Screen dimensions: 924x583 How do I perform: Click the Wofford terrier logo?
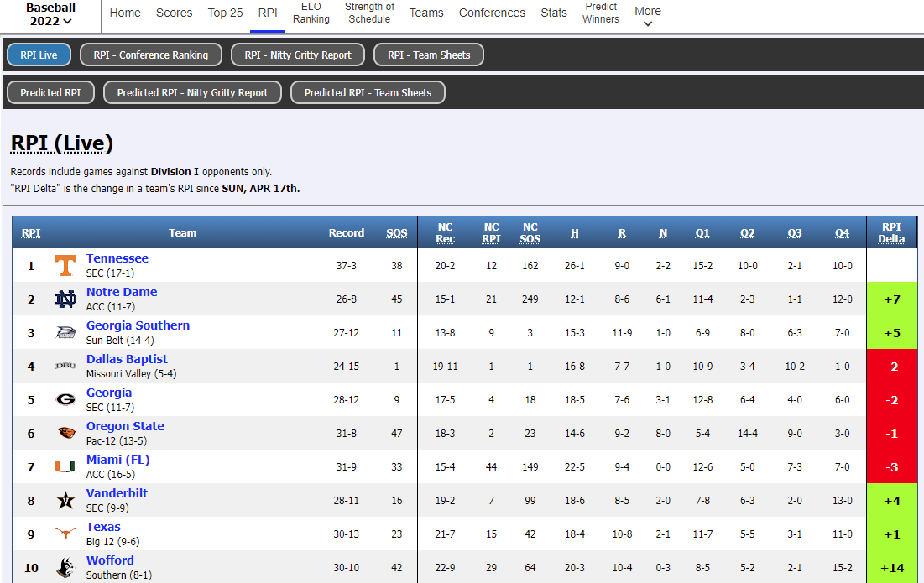click(x=65, y=567)
